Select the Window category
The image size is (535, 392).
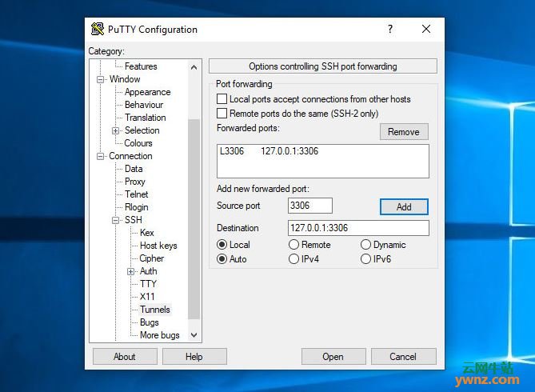pos(125,79)
